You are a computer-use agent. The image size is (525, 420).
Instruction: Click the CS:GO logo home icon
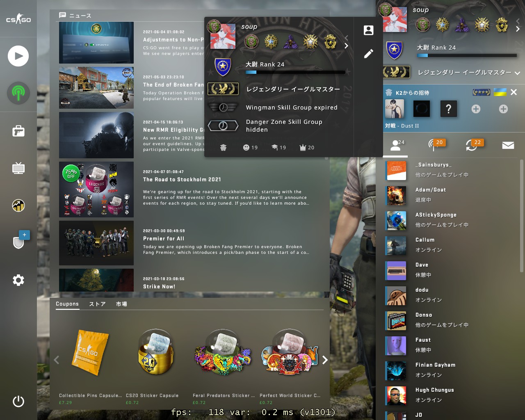[x=18, y=19]
